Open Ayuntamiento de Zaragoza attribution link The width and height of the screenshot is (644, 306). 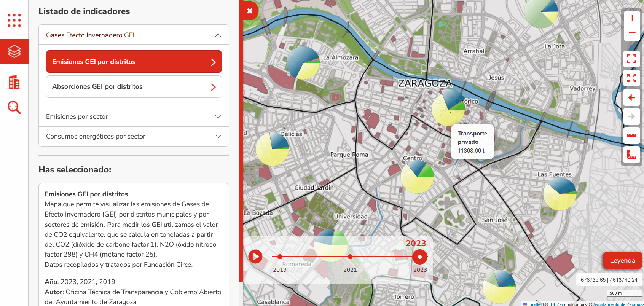pos(618,304)
